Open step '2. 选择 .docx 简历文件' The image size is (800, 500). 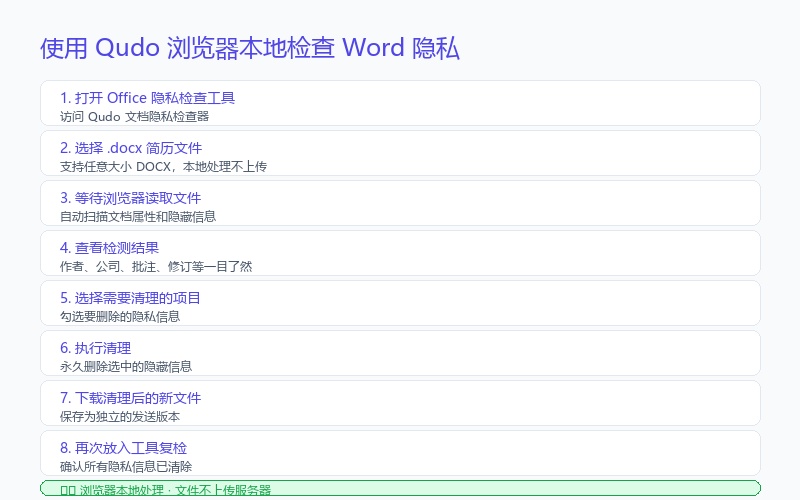click(131, 148)
